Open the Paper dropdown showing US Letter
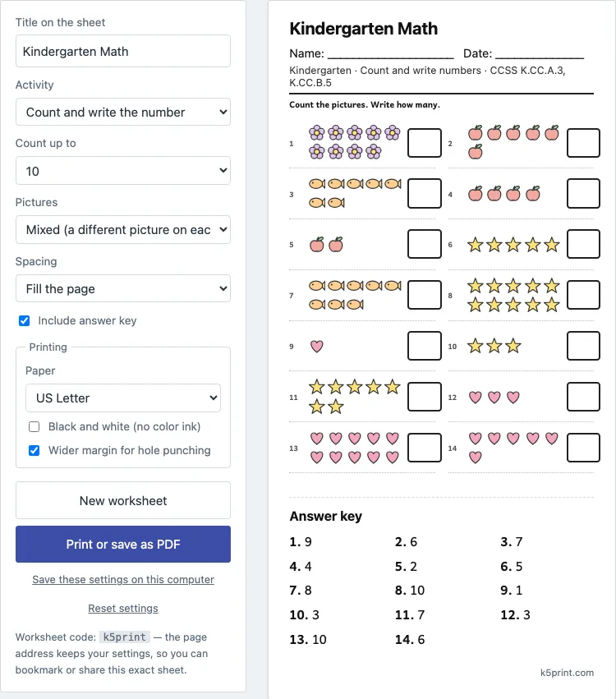Screen dimensions: 616x699 [x=123, y=398]
